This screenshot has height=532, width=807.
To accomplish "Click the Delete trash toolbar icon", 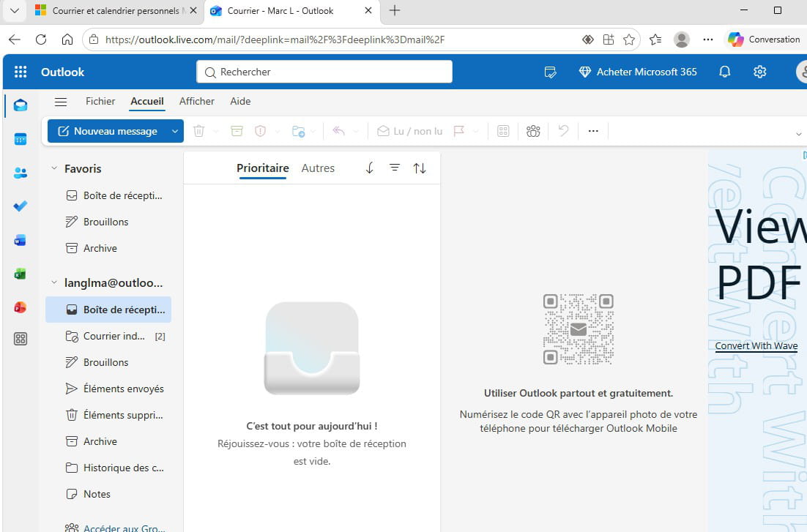I will pos(198,131).
